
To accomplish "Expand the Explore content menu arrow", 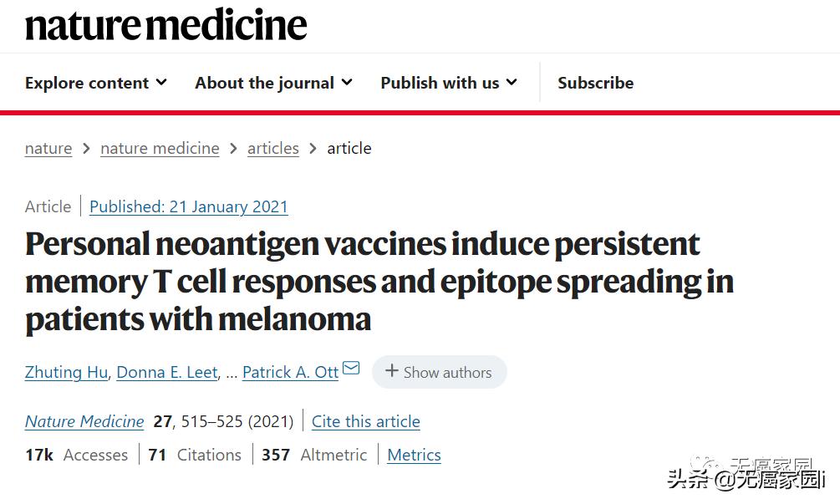I will point(161,83).
